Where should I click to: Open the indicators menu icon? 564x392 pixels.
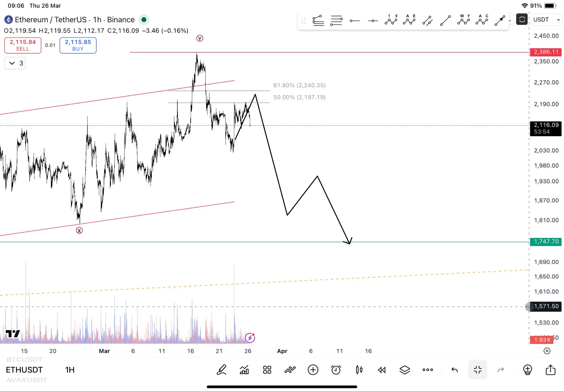244,370
